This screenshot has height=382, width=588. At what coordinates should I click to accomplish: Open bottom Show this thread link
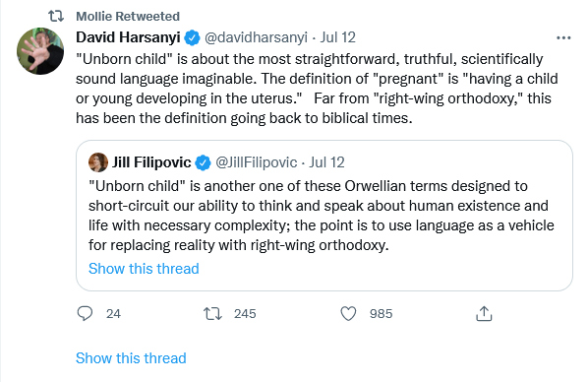coord(131,358)
